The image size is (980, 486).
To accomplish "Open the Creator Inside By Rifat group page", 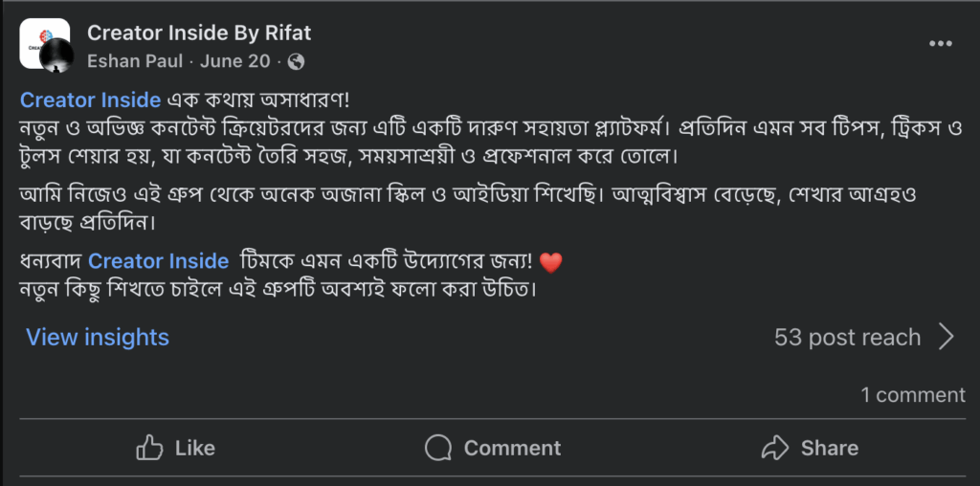I will (199, 33).
